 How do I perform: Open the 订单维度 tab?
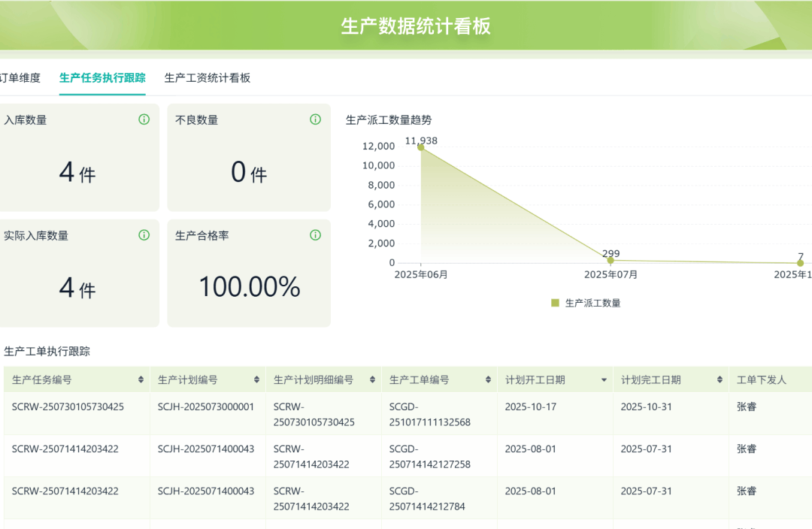(x=20, y=77)
